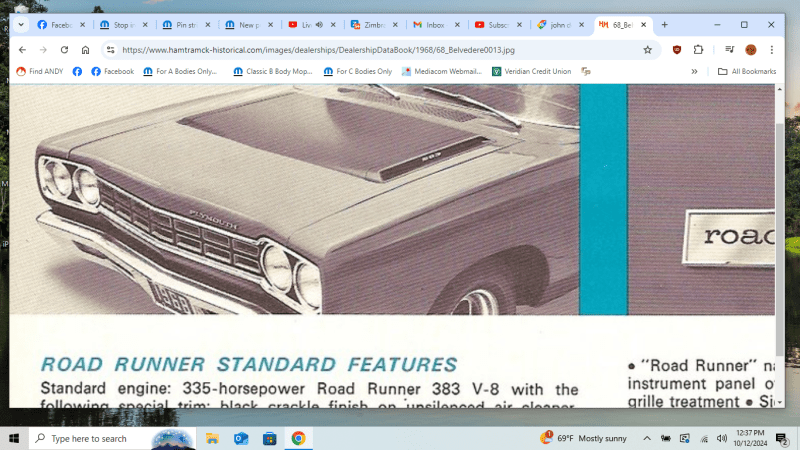Click the page vertical scrollbar
This screenshot has width=800, height=450.
pyautogui.click(x=779, y=240)
